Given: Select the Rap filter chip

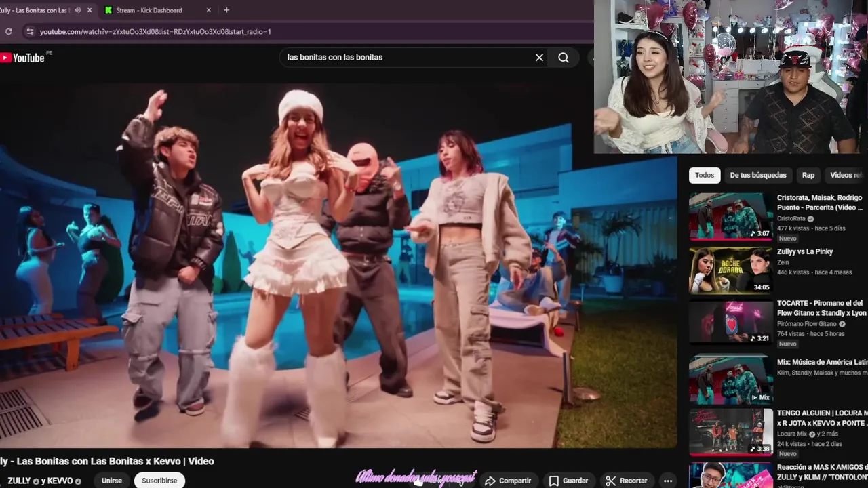Looking at the screenshot, I should point(808,175).
